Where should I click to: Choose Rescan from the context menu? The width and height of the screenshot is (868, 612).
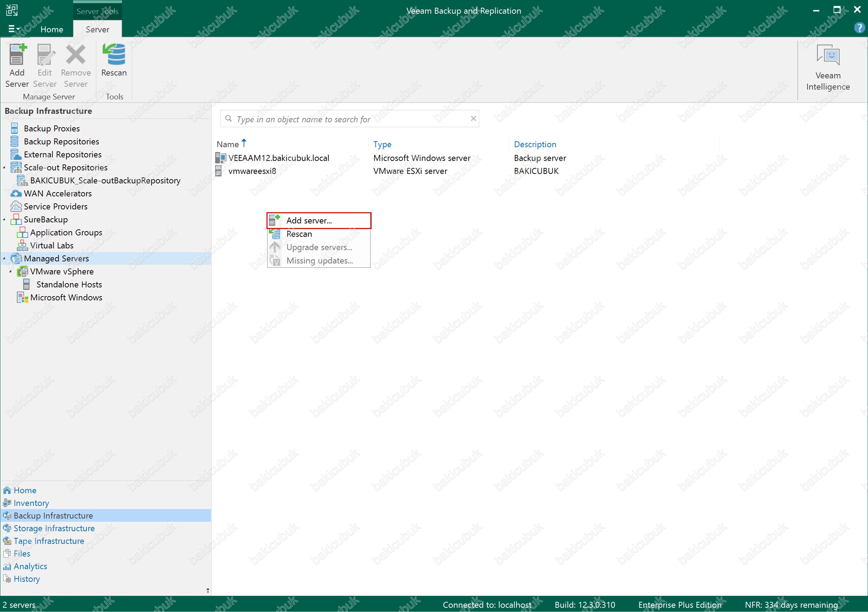click(319, 234)
